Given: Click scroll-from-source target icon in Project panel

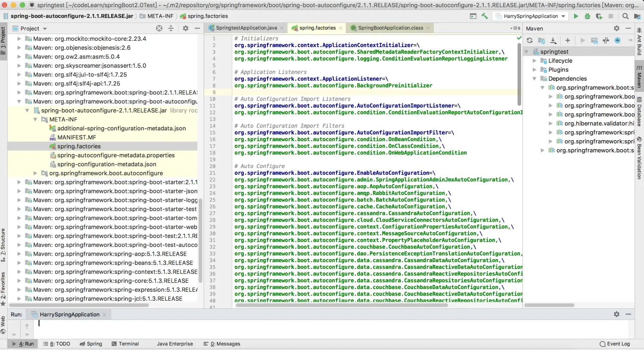Looking at the screenshot, I should 159,28.
